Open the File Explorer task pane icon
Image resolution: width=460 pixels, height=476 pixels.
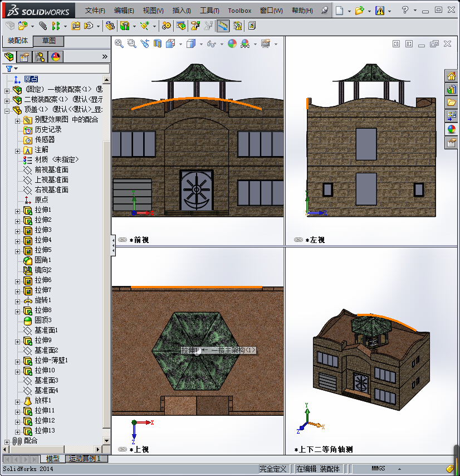click(451, 103)
